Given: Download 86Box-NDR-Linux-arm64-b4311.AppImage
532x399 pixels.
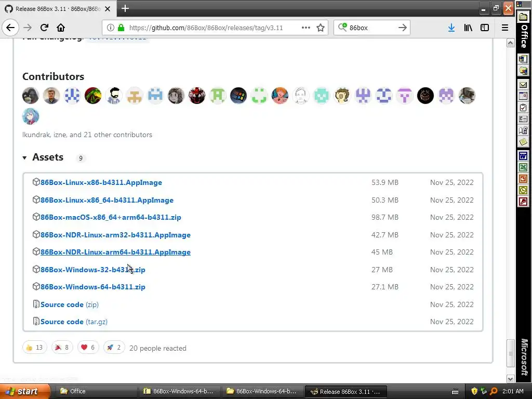Looking at the screenshot, I should point(115,252).
